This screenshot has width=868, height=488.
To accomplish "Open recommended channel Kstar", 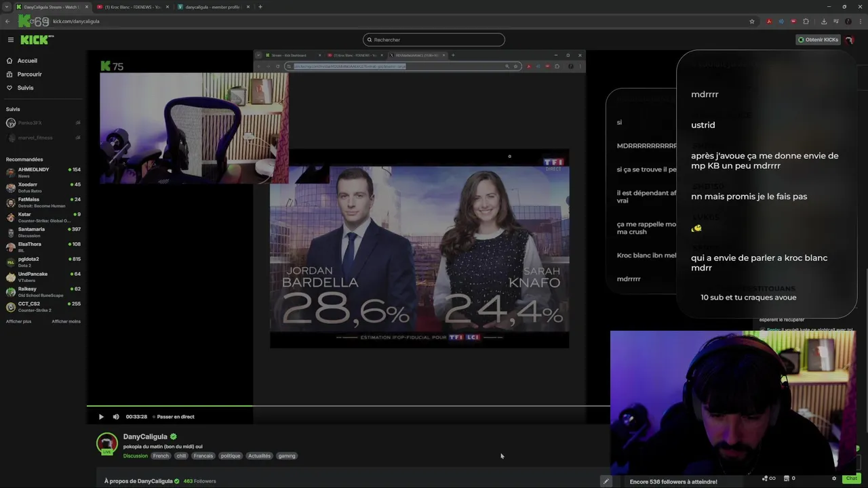I will tap(43, 217).
